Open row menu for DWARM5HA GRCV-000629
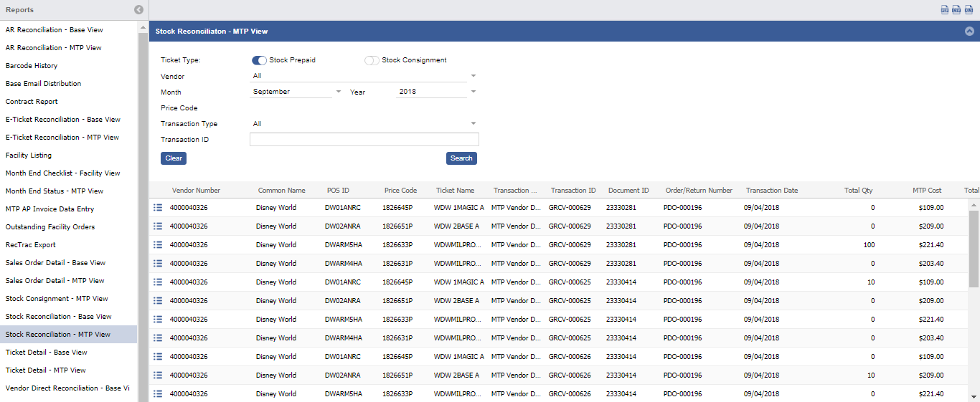 [158, 245]
